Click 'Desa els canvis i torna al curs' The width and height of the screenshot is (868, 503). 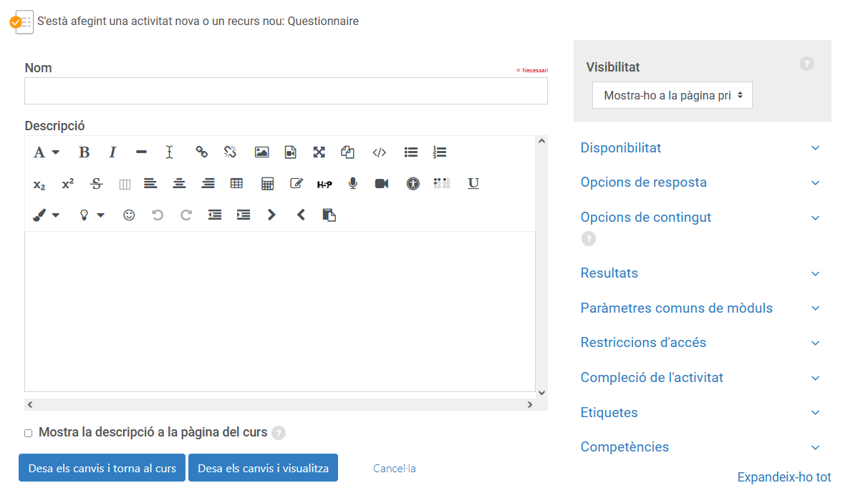click(102, 468)
